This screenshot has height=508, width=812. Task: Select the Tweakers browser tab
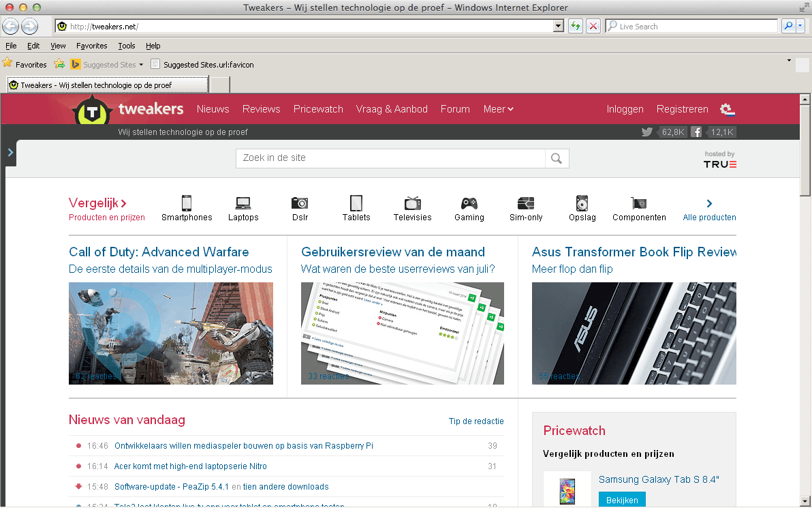(108, 85)
